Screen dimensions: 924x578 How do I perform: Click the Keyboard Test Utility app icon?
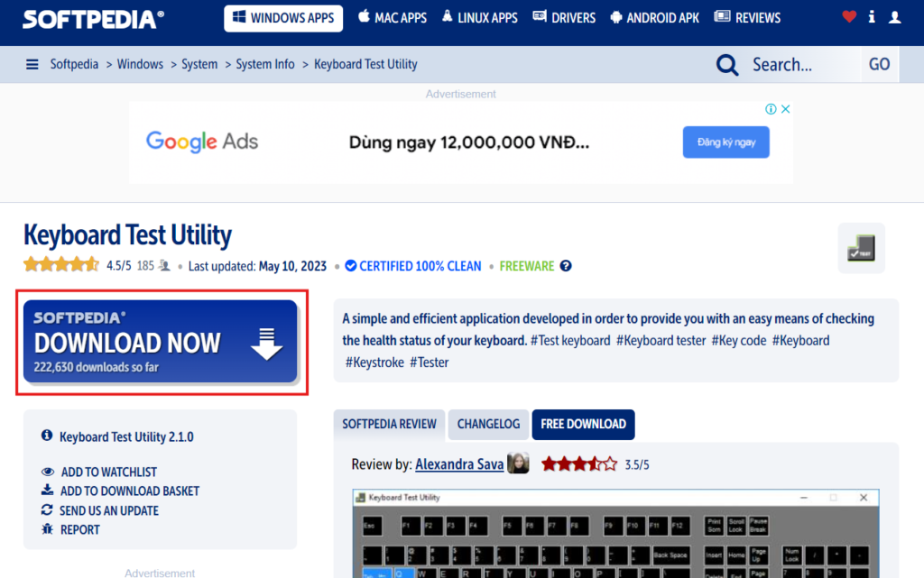tap(861, 248)
